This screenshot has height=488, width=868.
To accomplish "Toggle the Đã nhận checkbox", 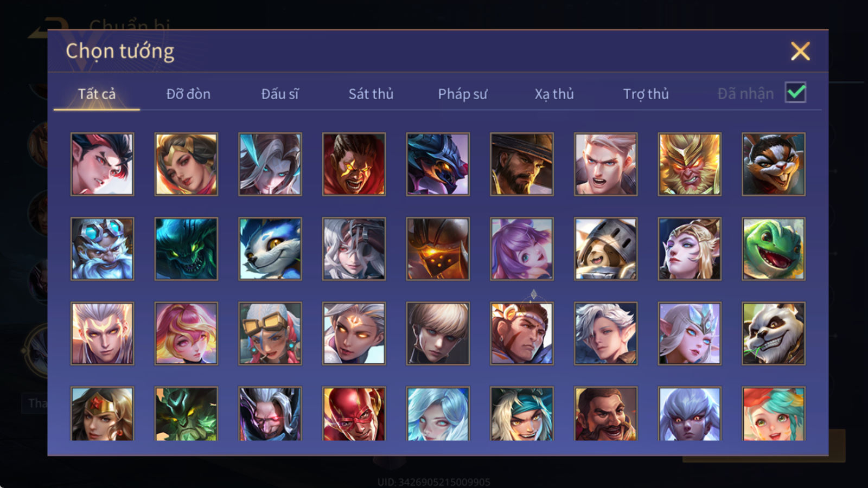I will (796, 93).
